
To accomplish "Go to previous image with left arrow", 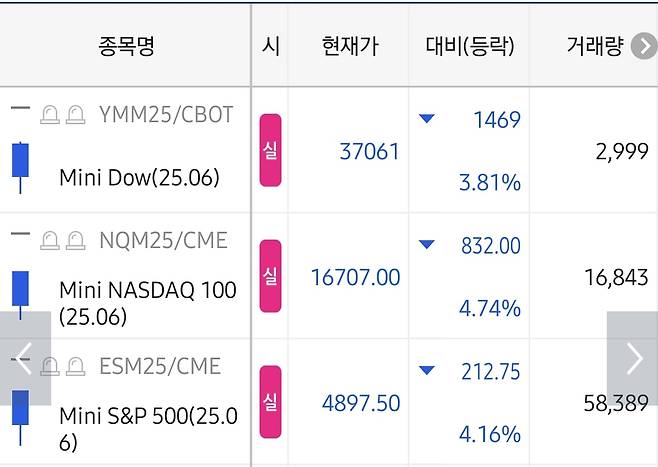I will pos(25,358).
